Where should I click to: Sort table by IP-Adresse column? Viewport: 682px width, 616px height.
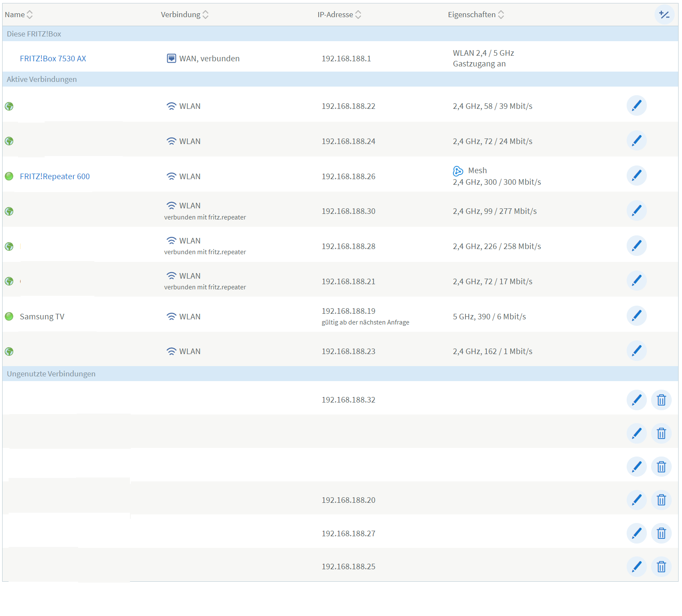[339, 15]
